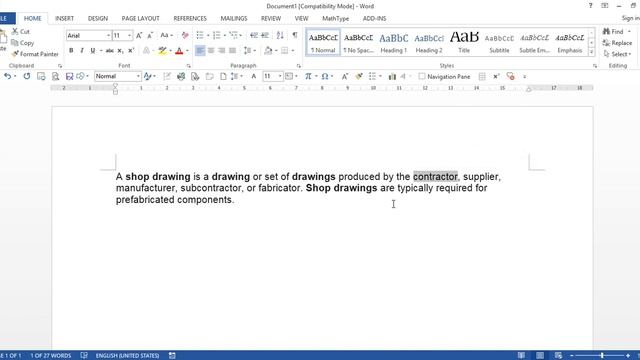The image size is (640, 360).
Task: Adjust the zoom slider
Action: tap(602, 356)
